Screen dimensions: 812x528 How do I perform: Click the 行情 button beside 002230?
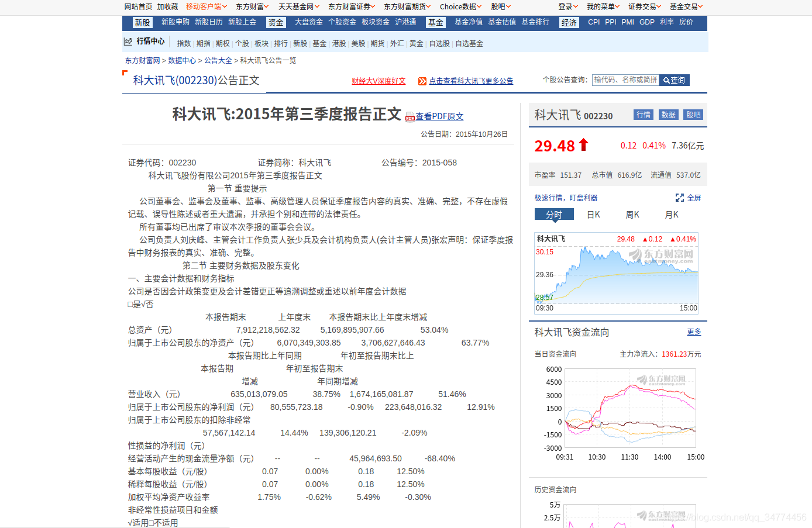(x=644, y=115)
